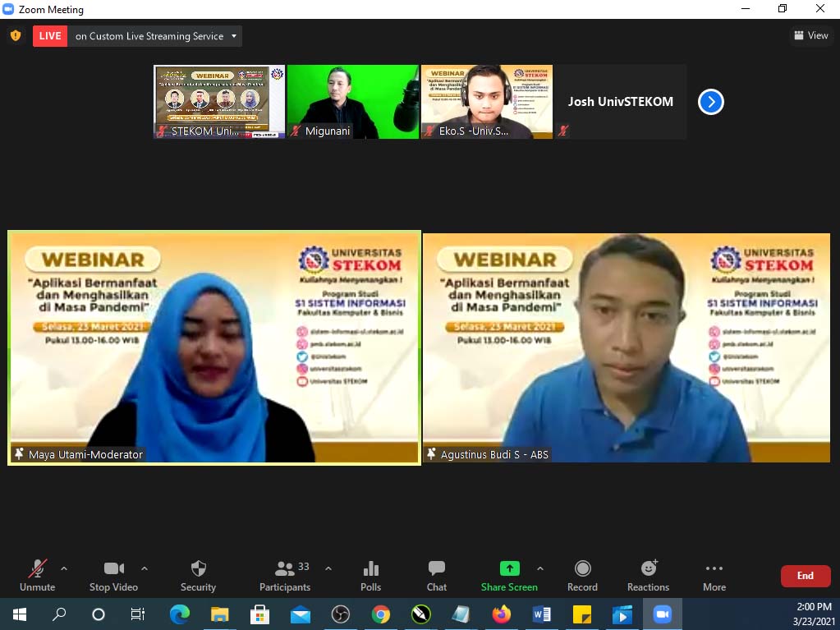Click Agustinus Budi S - ABS video tile

(627, 347)
